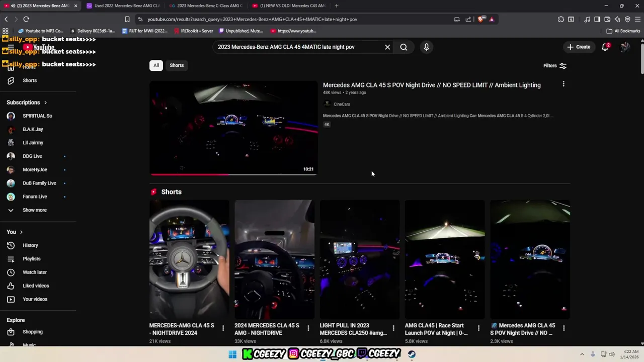
Task: Switch to Used 2022 Mercedes-Benz AMG CLA tab
Action: tap(123, 6)
